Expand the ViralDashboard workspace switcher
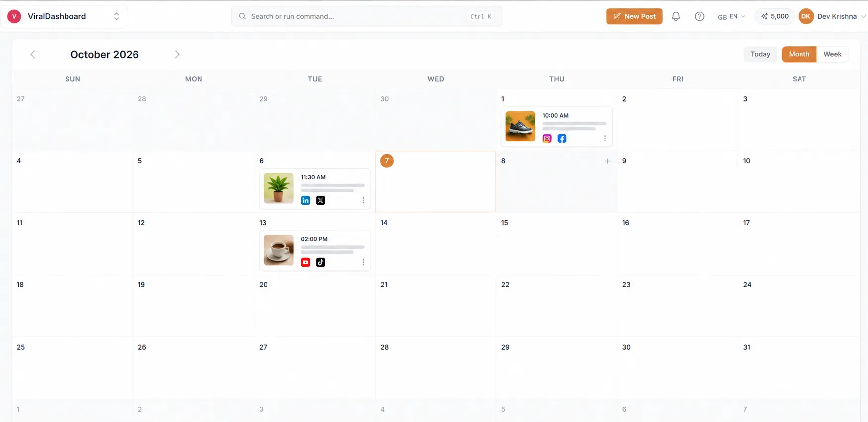868x422 pixels. [x=116, y=16]
